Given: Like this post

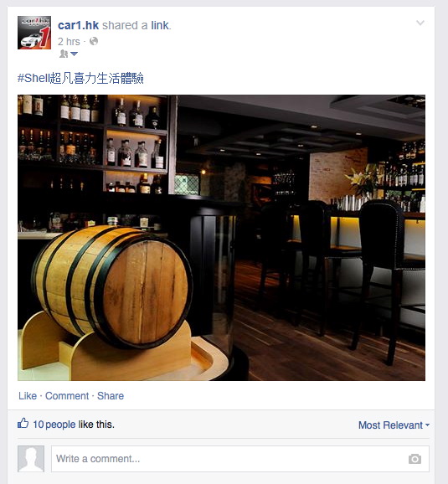Looking at the screenshot, I should (28, 396).
